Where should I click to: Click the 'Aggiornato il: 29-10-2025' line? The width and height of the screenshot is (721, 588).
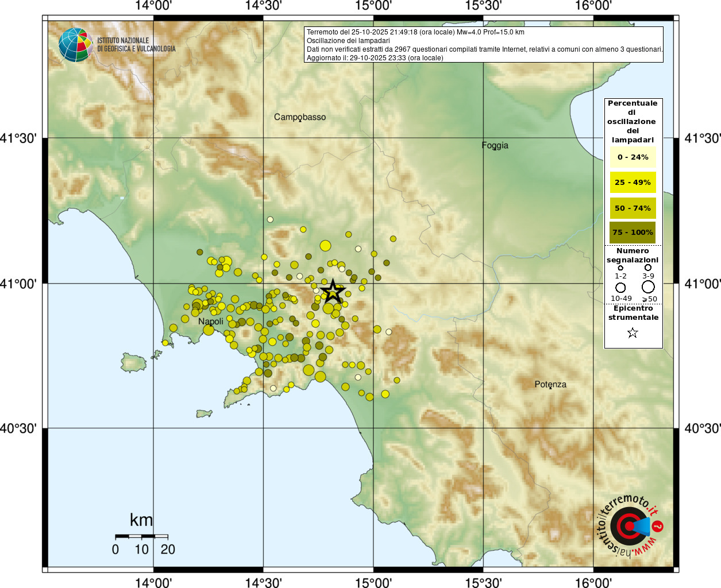tap(375, 58)
